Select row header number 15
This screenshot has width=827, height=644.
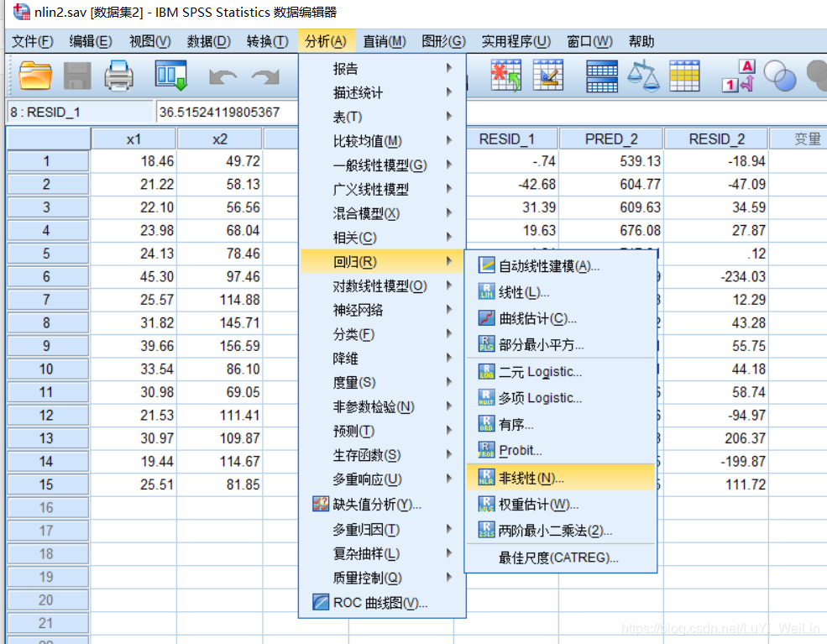[x=48, y=484]
